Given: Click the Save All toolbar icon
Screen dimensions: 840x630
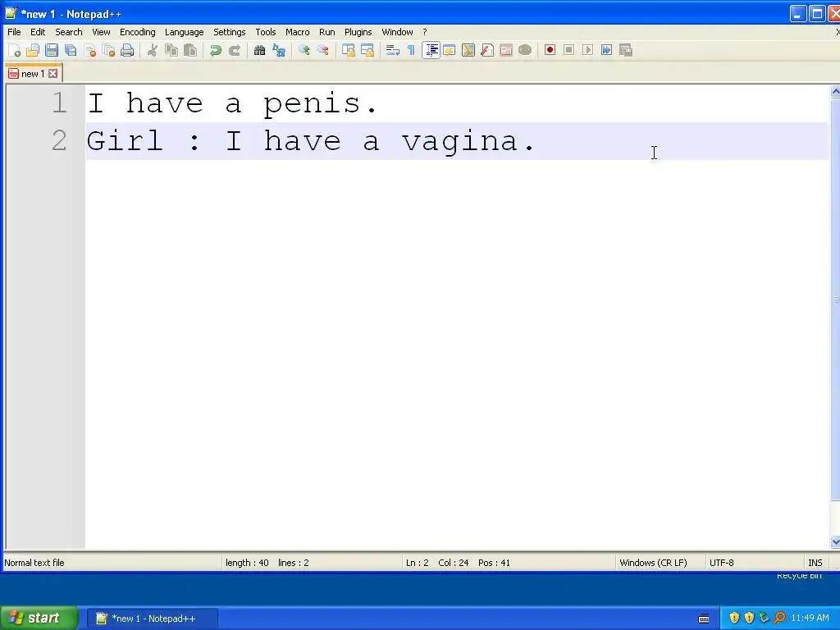Looking at the screenshot, I should click(x=71, y=50).
